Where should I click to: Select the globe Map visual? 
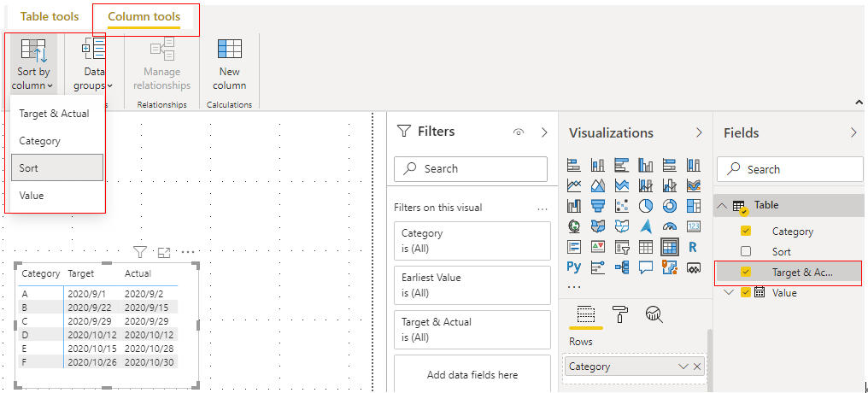(x=574, y=226)
